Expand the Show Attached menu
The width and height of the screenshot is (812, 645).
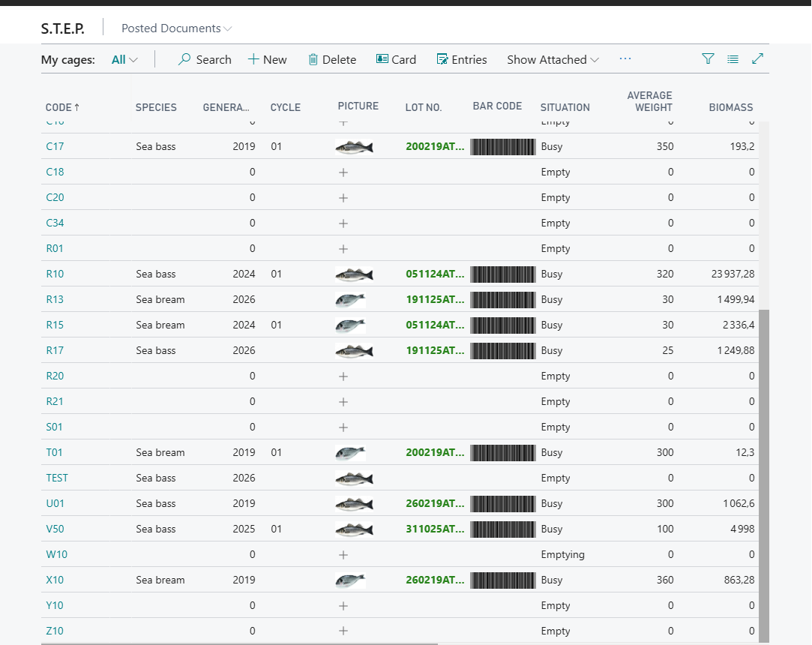(x=553, y=59)
